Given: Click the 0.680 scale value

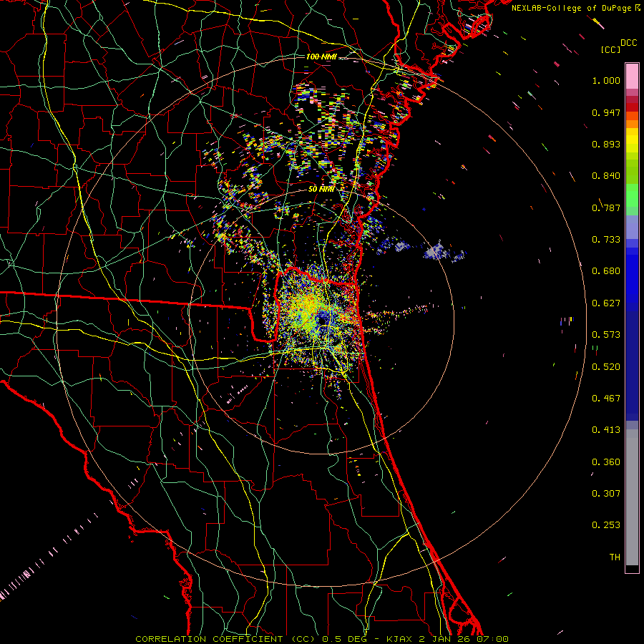Looking at the screenshot, I should (x=606, y=271).
